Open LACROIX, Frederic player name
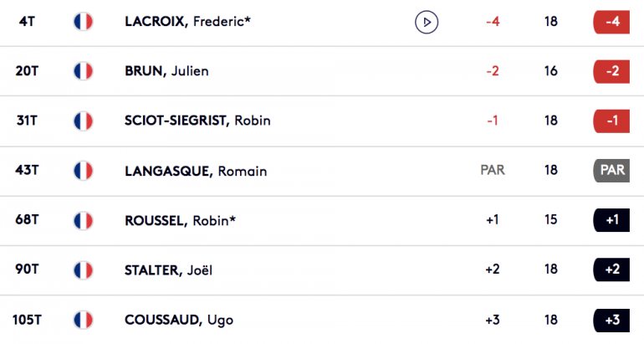 click(187, 22)
